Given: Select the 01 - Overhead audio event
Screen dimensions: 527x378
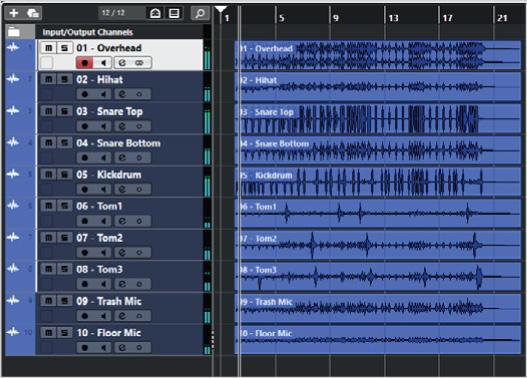Looking at the screenshot, I should tap(378, 55).
